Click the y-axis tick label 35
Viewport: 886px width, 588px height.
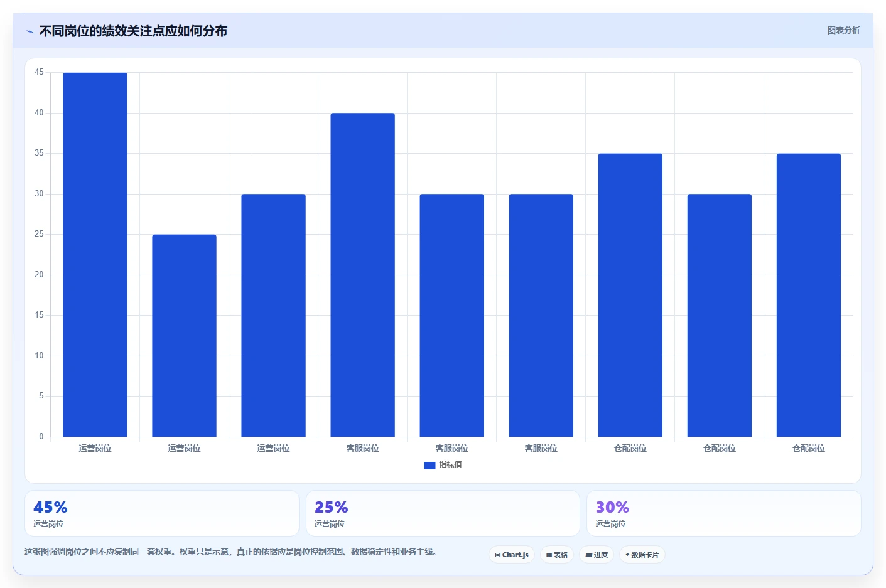[39, 153]
